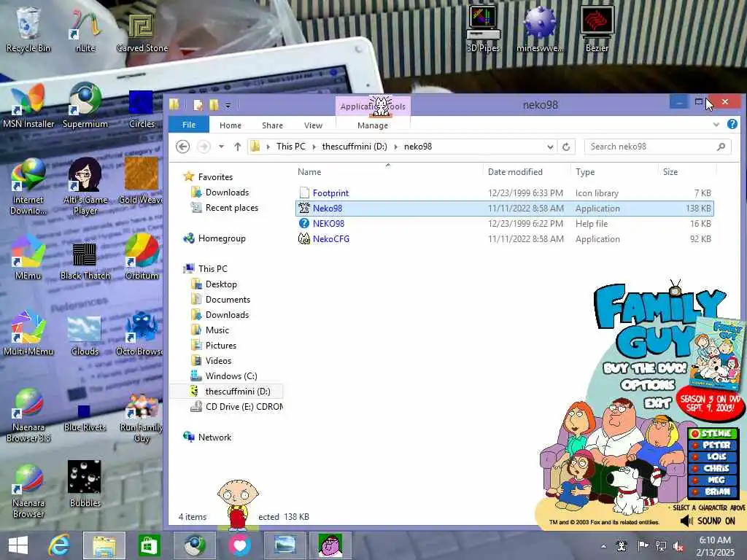Click the Windows Start button
The width and height of the screenshot is (747, 560).
pyautogui.click(x=18, y=545)
